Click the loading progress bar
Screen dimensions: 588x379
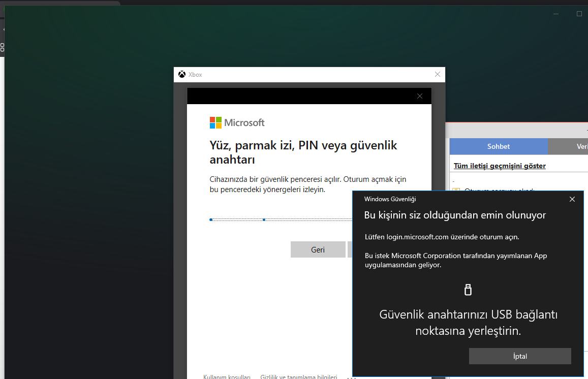coord(281,219)
